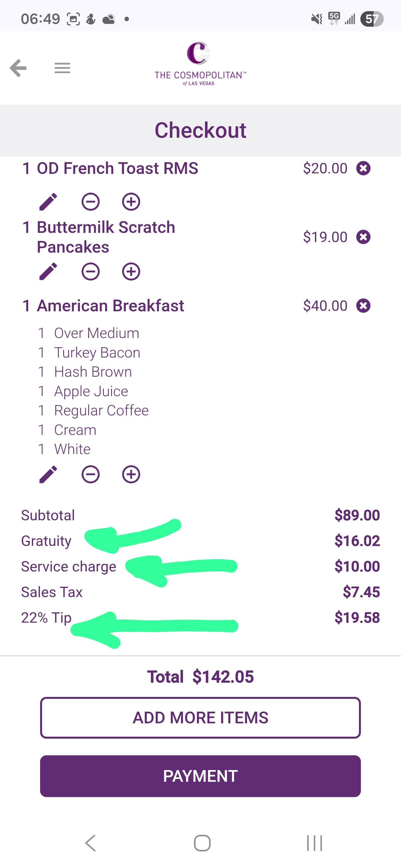Increase OD French Toast quantity
The image size is (401, 868).
(x=131, y=202)
